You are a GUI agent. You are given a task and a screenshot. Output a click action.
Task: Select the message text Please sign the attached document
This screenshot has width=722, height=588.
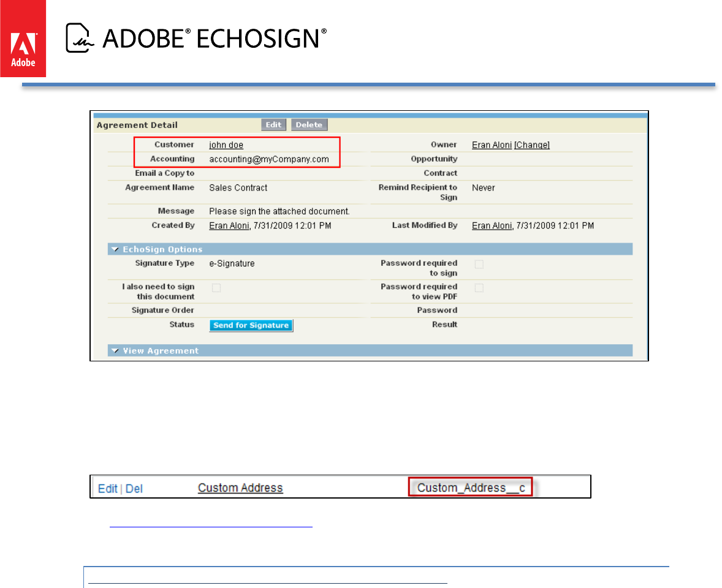279,211
